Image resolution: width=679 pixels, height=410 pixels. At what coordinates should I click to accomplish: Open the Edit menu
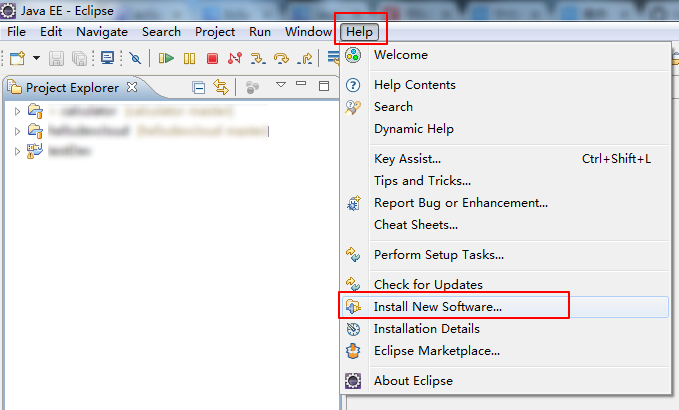(x=51, y=32)
